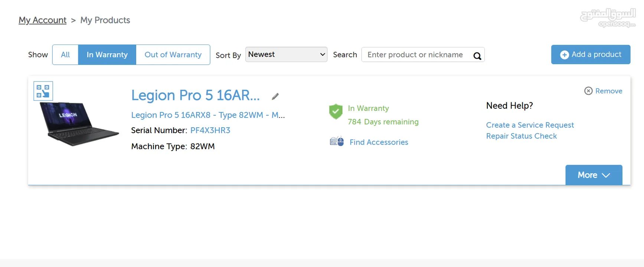Click Create a Service Request
Image resolution: width=644 pixels, height=267 pixels.
click(530, 125)
